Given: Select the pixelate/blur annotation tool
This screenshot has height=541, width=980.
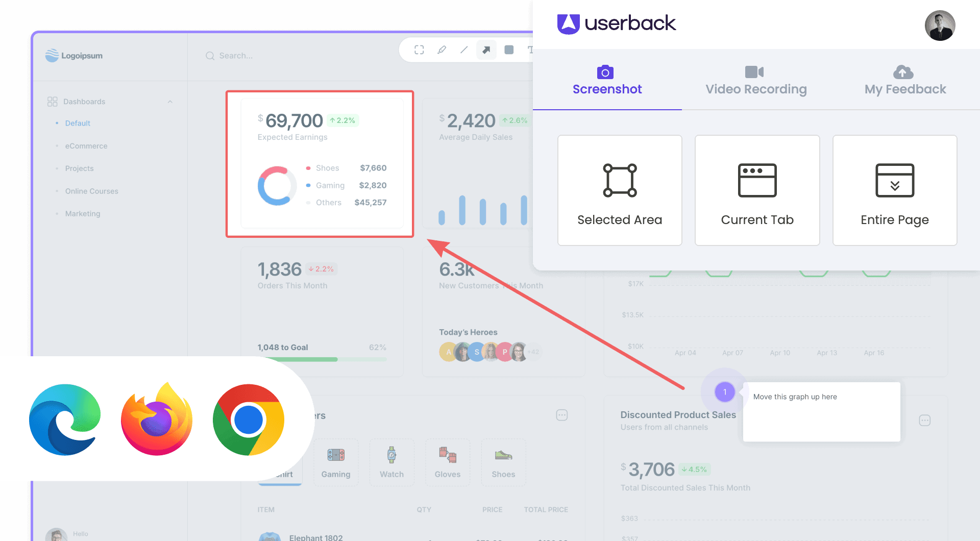Looking at the screenshot, I should pyautogui.click(x=509, y=50).
